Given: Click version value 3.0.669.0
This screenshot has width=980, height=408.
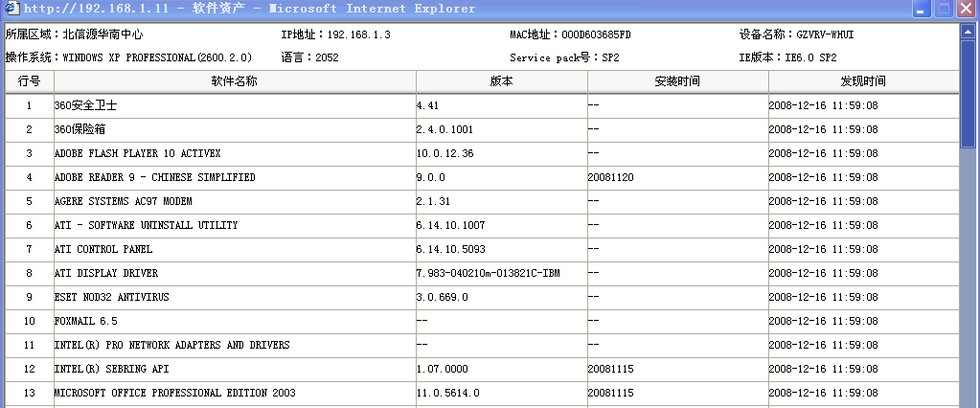Looking at the screenshot, I should pos(442,297).
